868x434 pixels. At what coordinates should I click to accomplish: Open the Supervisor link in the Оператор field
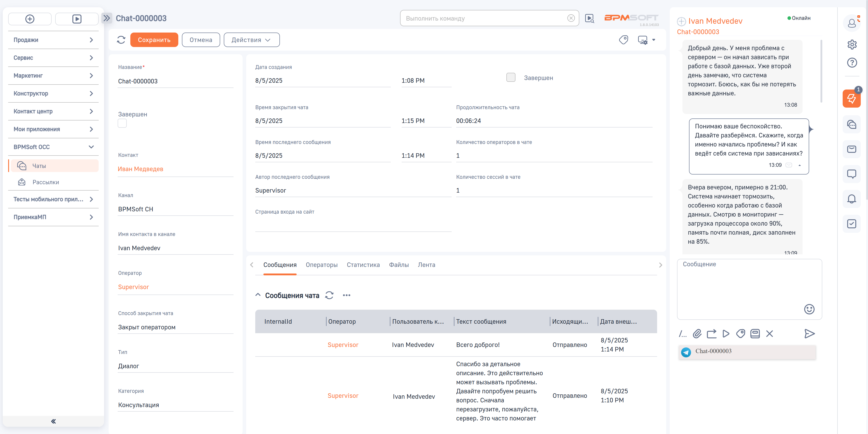[x=133, y=287]
